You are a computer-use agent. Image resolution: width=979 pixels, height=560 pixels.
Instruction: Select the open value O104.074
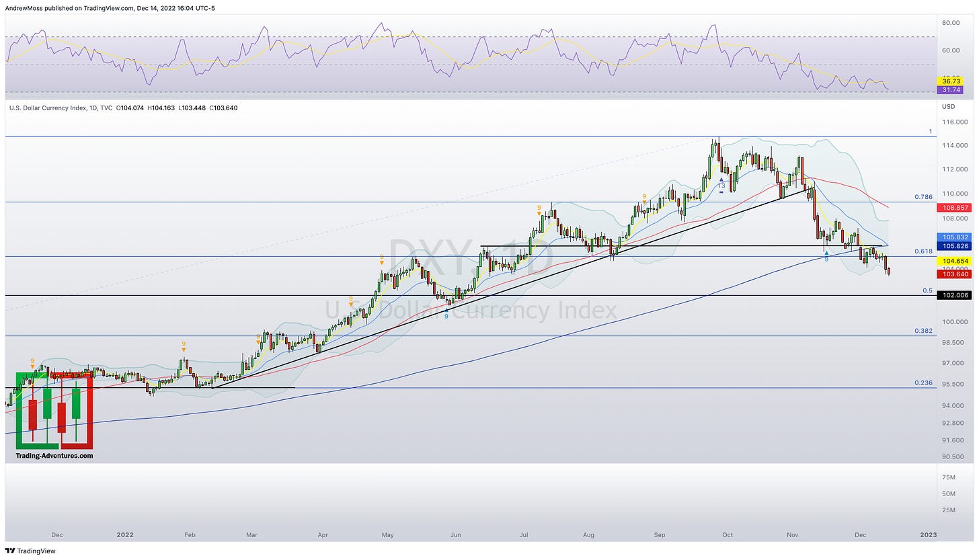pos(130,108)
